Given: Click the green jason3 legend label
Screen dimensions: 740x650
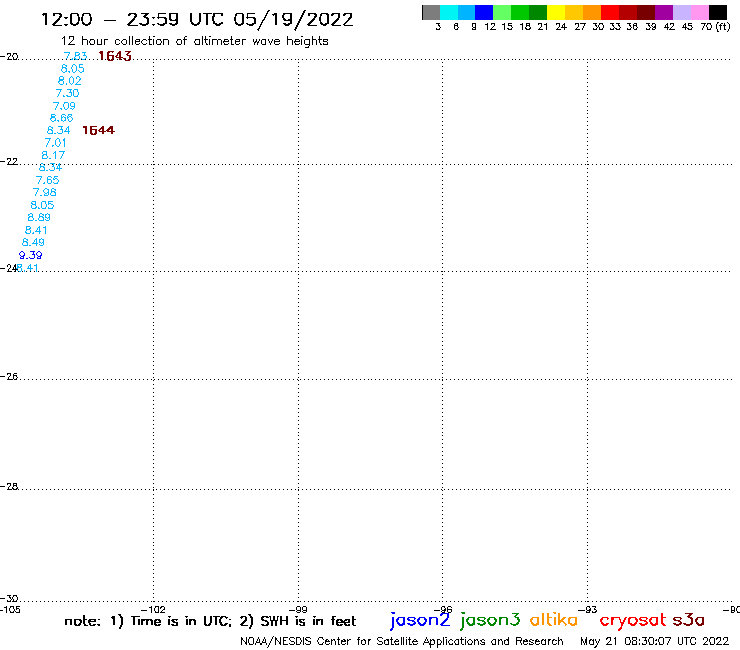Looking at the screenshot, I should point(490,620).
